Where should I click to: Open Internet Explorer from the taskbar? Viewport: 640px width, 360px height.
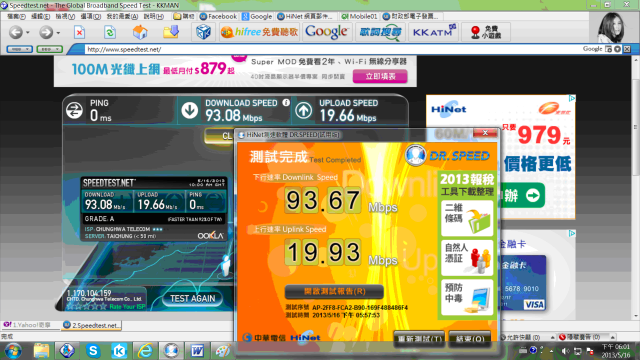[x=145, y=351]
